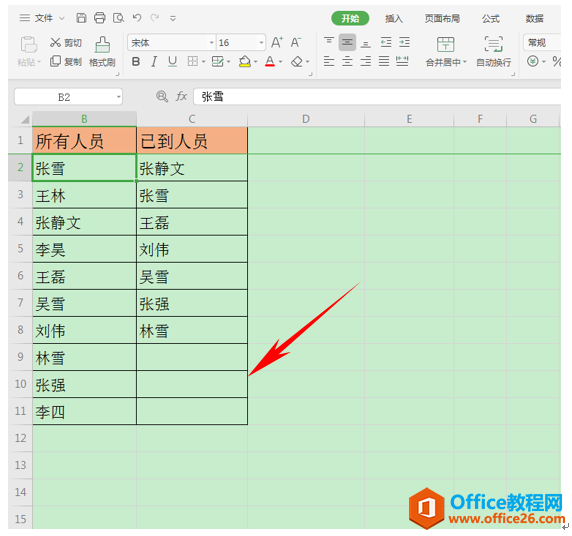Expand fill color dropdown arrow

tap(255, 62)
